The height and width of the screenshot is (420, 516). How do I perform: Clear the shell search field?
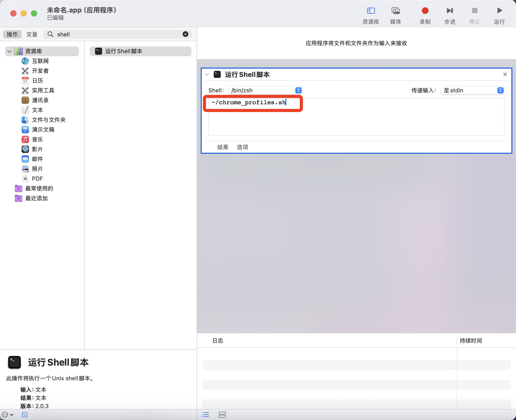pos(186,34)
